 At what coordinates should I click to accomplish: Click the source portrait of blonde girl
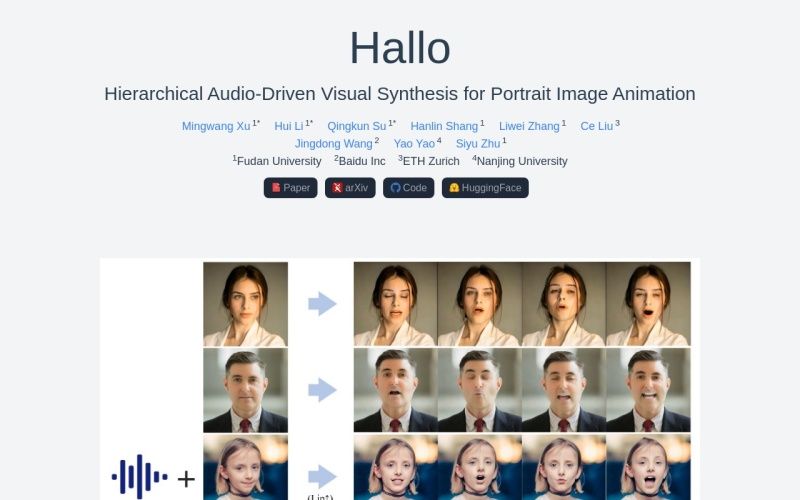pos(245,467)
